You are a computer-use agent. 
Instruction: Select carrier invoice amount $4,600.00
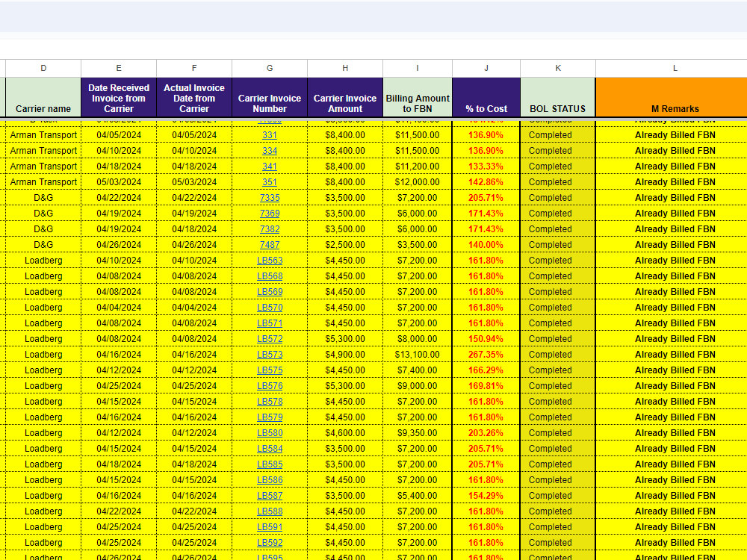pos(345,433)
